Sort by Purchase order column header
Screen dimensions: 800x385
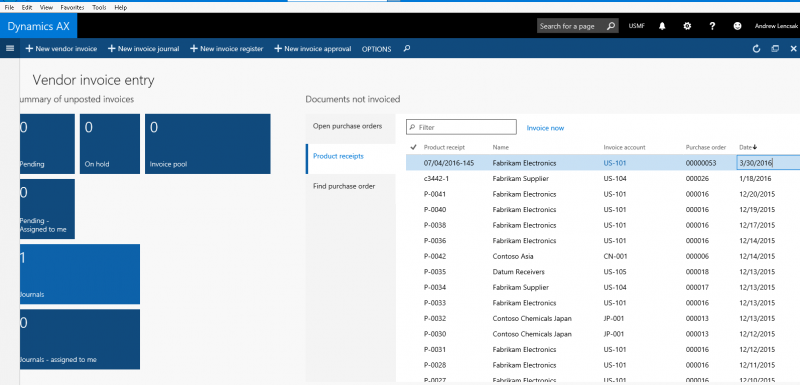click(706, 147)
